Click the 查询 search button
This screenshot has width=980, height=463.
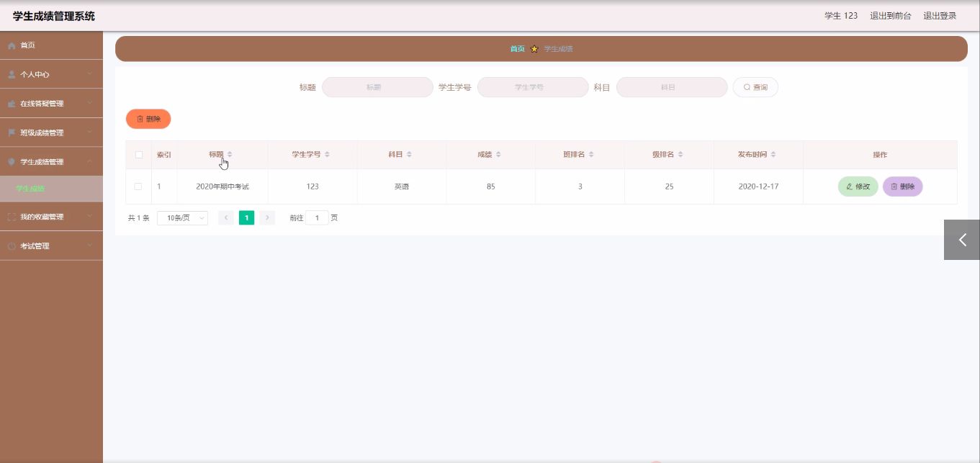click(x=755, y=87)
